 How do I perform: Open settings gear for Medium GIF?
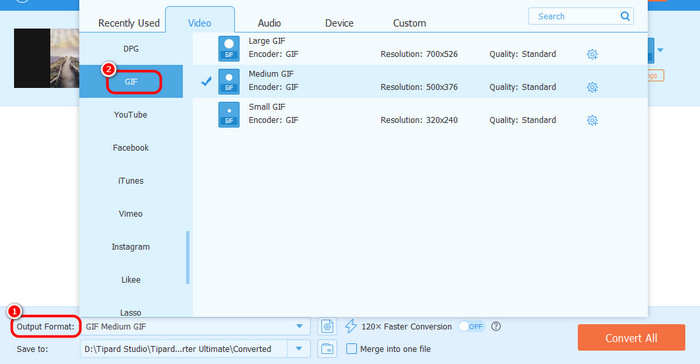click(x=592, y=88)
